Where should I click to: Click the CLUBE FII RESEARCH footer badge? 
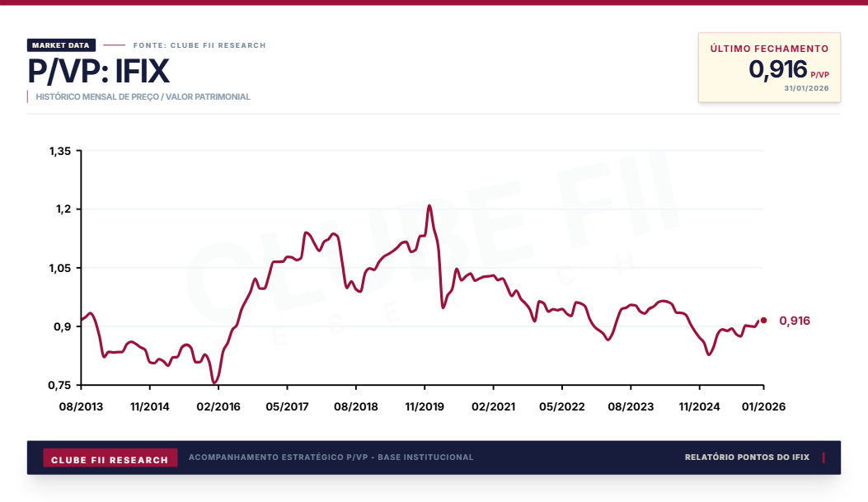110,460
